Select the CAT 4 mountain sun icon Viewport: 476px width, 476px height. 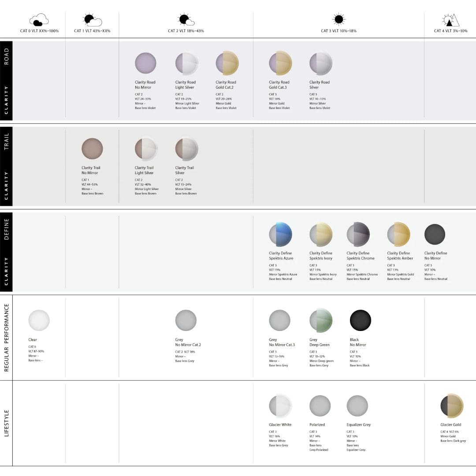tap(450, 20)
